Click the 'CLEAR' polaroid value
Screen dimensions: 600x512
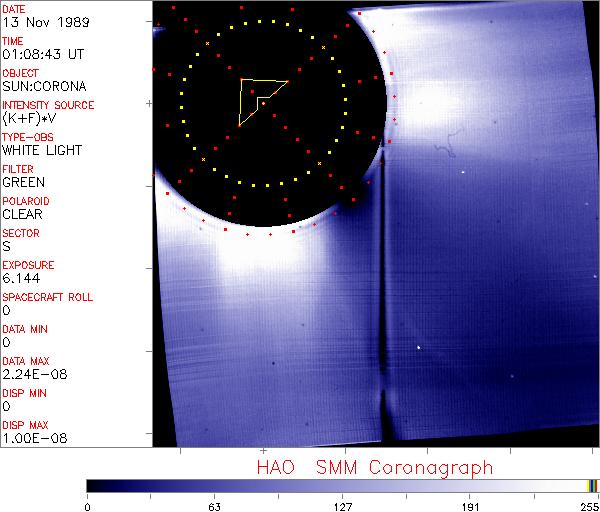point(23,214)
